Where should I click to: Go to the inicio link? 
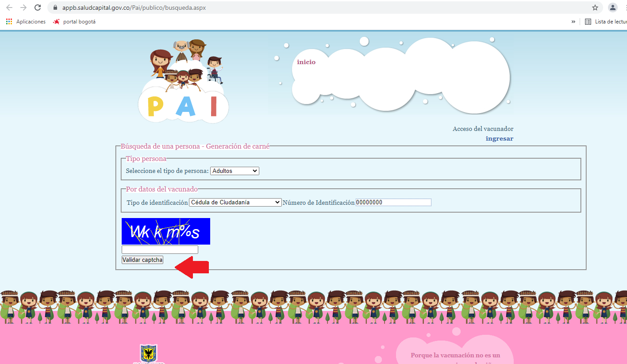click(306, 62)
